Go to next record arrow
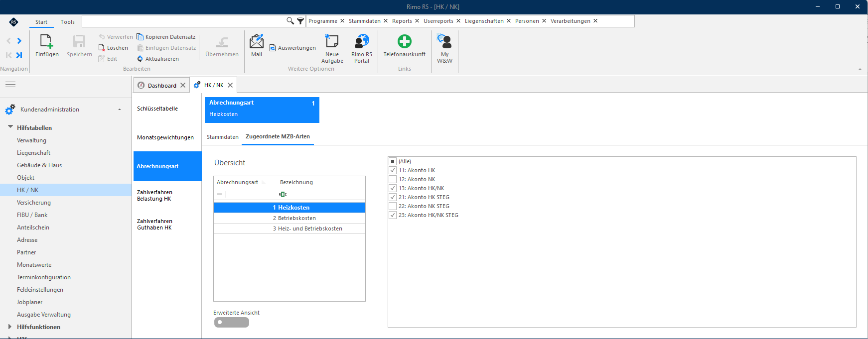Screen dimensions: 868x339 [x=19, y=41]
